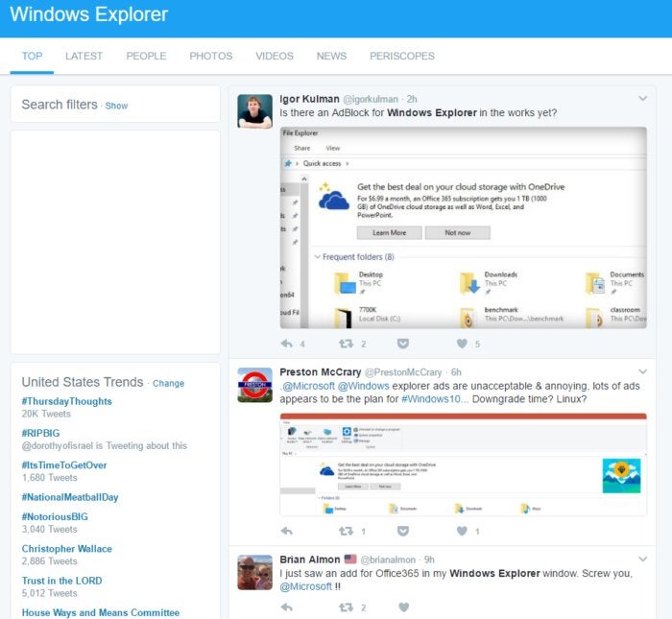The image size is (672, 619).
Task: Click Pocket save icon on Preston McCrary's tweet
Action: 403,531
